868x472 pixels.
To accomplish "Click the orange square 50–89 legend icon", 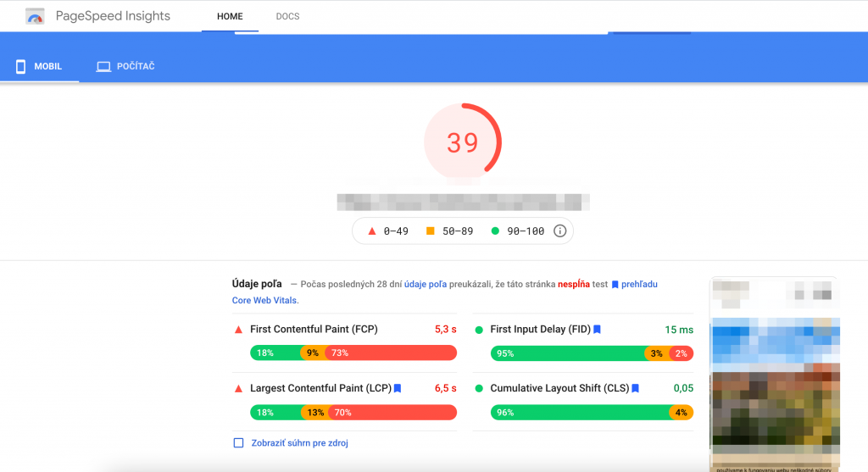I will [x=430, y=230].
